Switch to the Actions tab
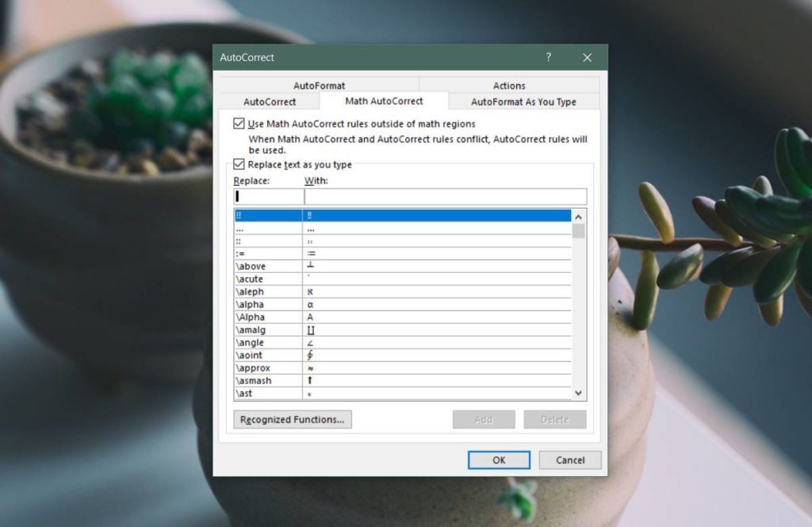This screenshot has width=812, height=527. coord(508,85)
